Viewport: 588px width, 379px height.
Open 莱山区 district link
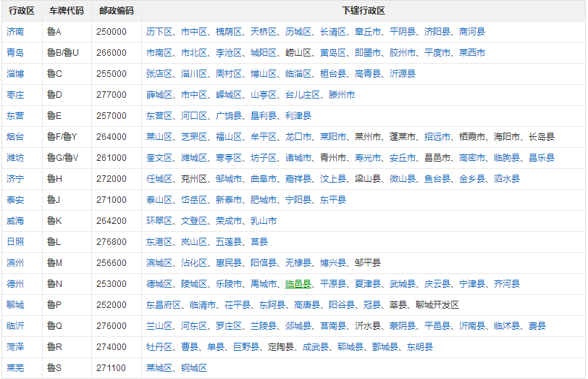(159, 137)
